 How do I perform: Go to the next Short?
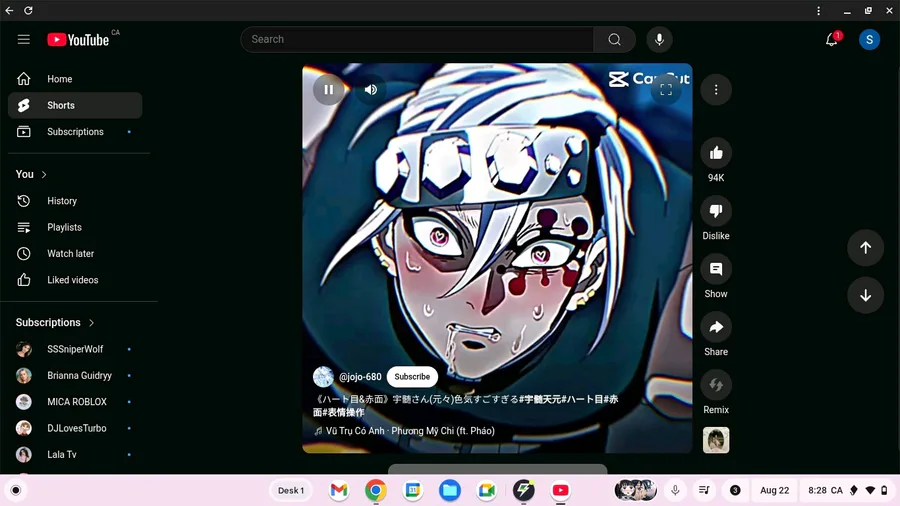coord(866,295)
